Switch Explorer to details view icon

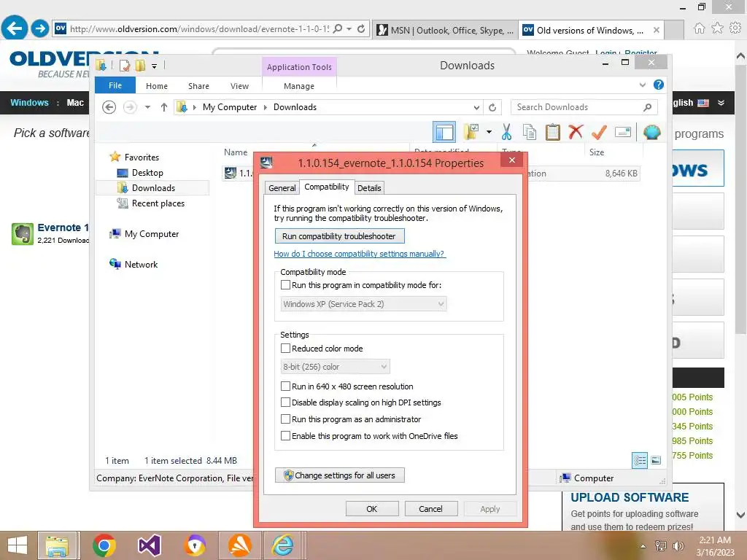(x=640, y=460)
